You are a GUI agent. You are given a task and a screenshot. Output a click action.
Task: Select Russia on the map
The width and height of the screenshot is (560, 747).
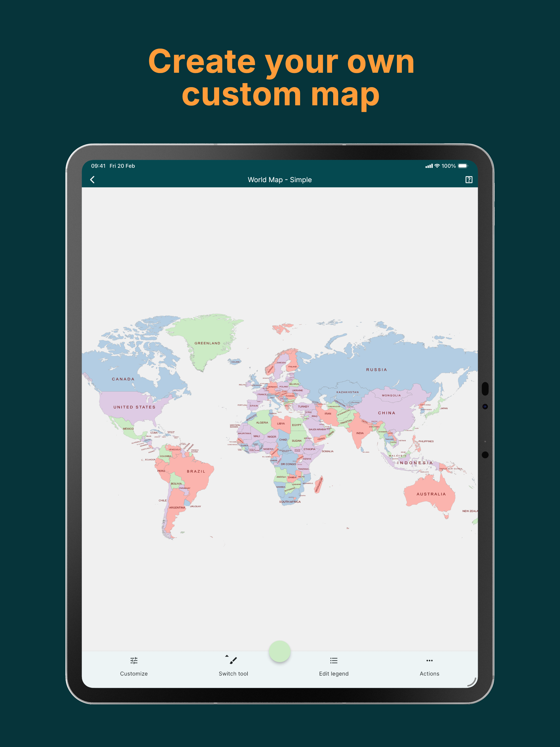coord(376,369)
